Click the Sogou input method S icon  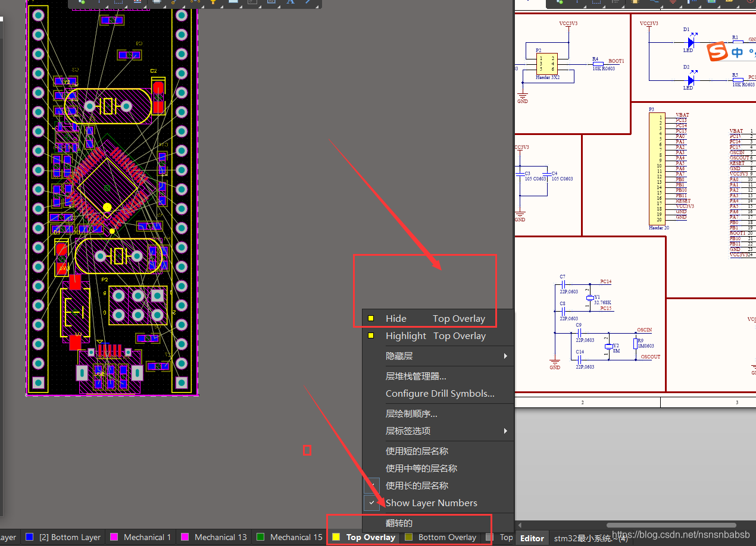[718, 52]
